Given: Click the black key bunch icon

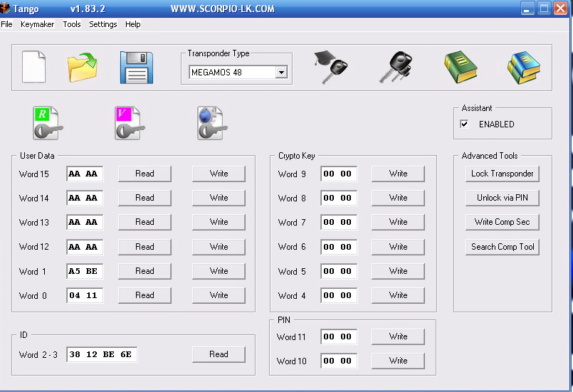Looking at the screenshot, I should tap(396, 67).
